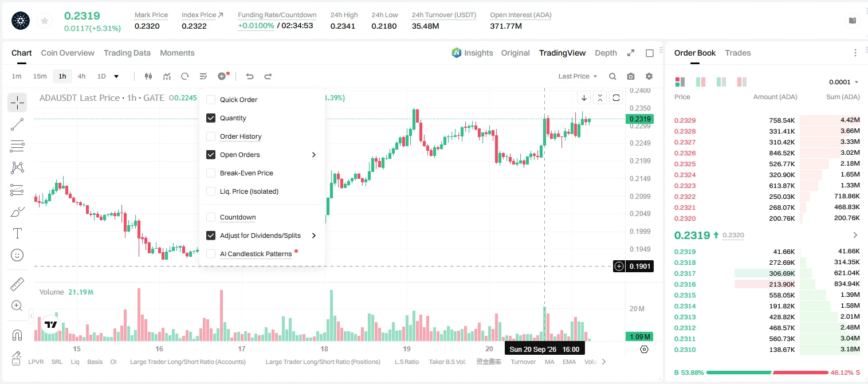Click the 0.2329 ask price row
This screenshot has width=868, height=384.
click(767, 120)
